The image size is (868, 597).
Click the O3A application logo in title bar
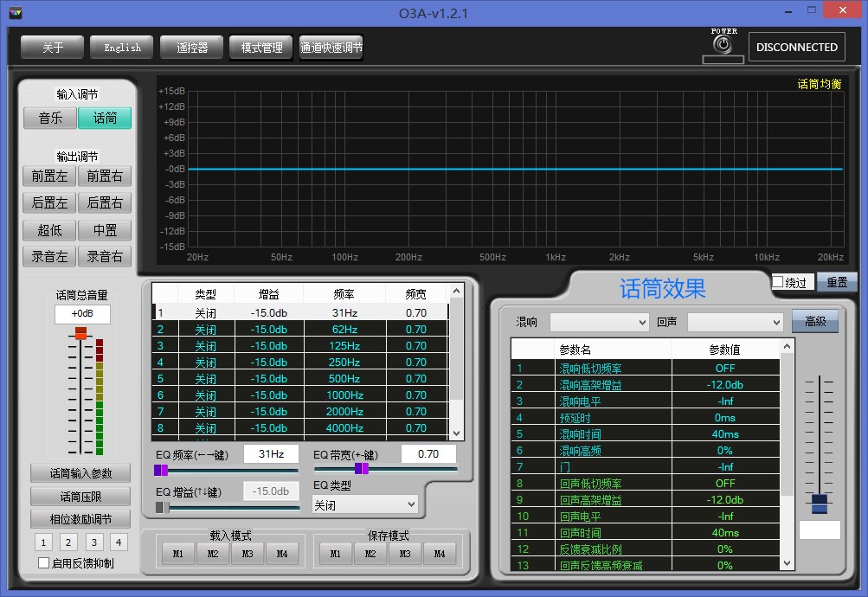click(15, 12)
